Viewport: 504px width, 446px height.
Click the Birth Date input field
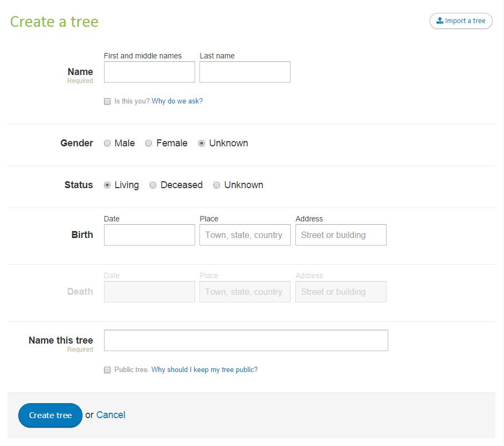pyautogui.click(x=150, y=235)
